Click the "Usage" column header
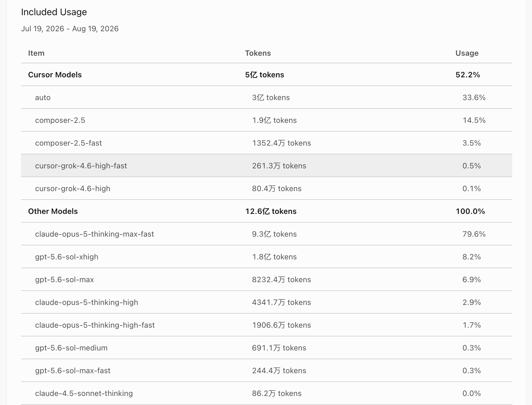532x405 pixels. [467, 53]
